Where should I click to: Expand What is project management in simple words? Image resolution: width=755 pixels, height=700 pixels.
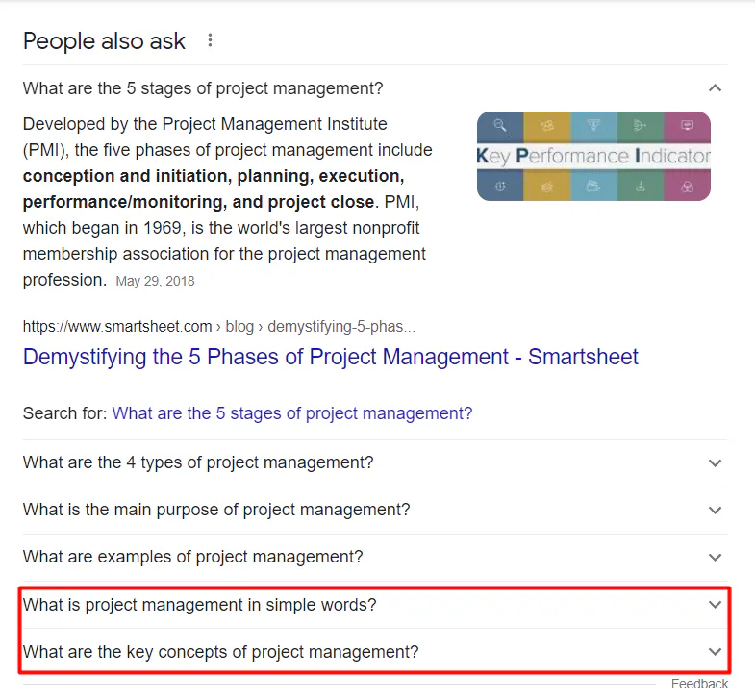(x=374, y=605)
